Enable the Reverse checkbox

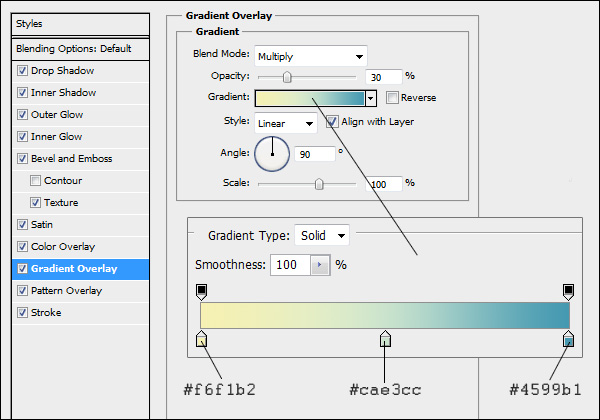(x=393, y=98)
